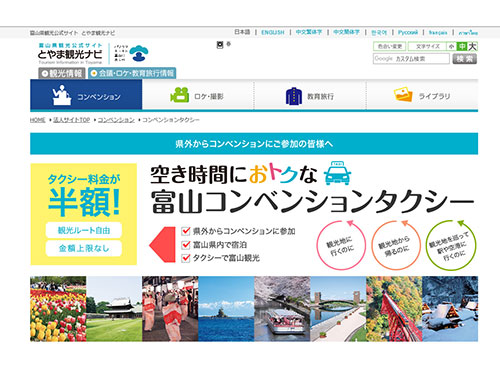The height and width of the screenshot is (376, 500).
Task: Open the コンベンション navigation tab
Action: 86,95
